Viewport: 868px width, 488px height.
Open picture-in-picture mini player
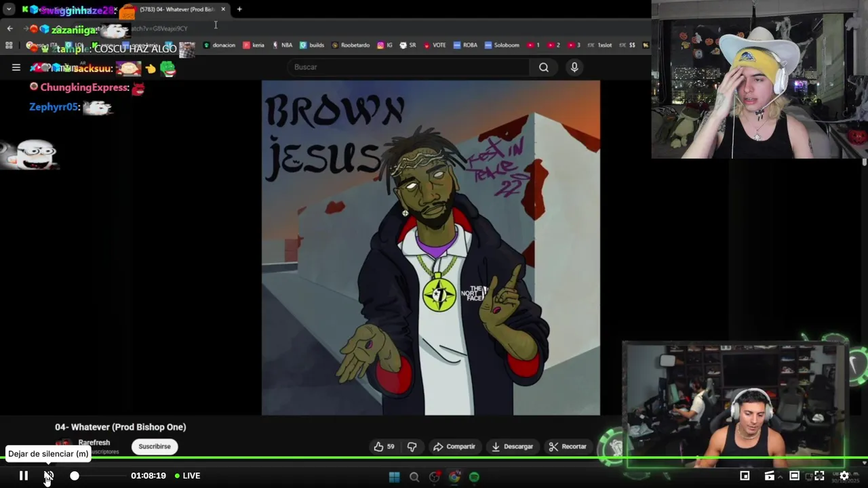pyautogui.click(x=745, y=476)
